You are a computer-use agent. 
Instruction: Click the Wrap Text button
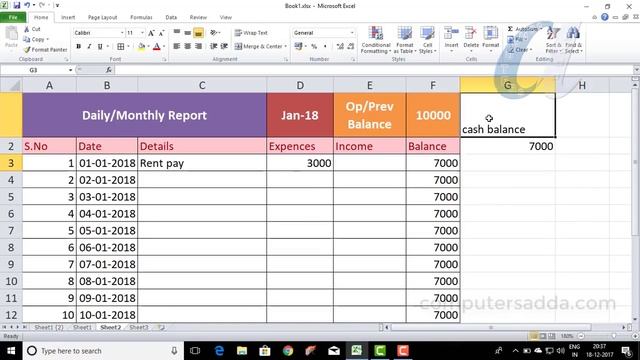251,33
